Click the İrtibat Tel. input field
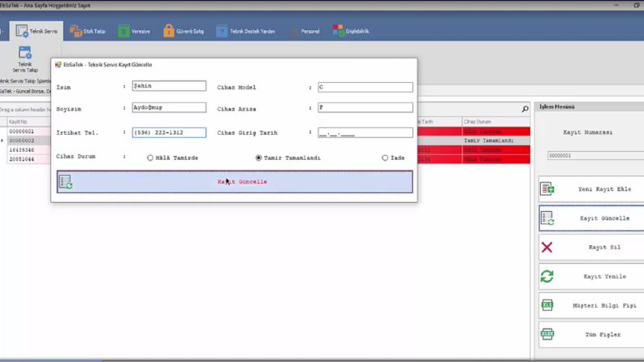Viewport: 644px width, 362px height. coord(169,132)
